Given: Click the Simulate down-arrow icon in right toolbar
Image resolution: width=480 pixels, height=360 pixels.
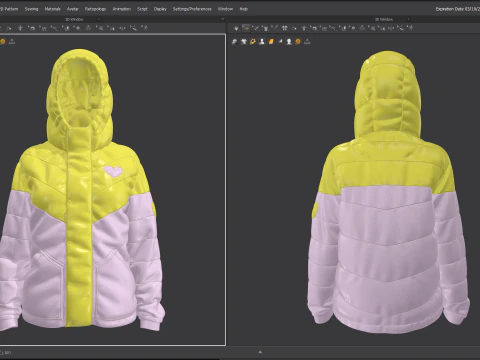Looking at the screenshot, I should 236,28.
